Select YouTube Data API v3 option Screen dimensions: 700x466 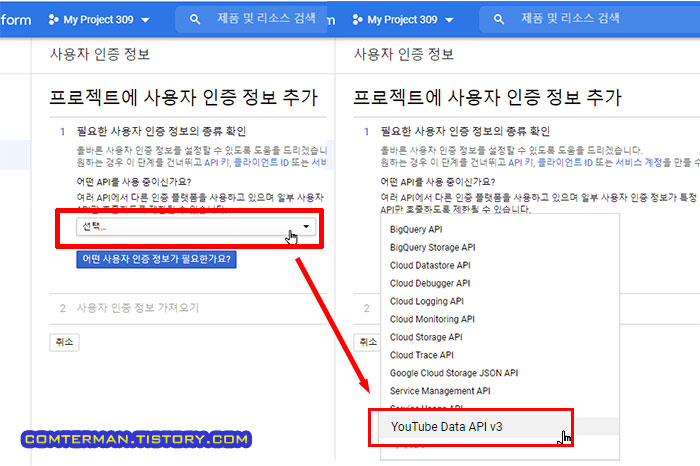(500, 427)
